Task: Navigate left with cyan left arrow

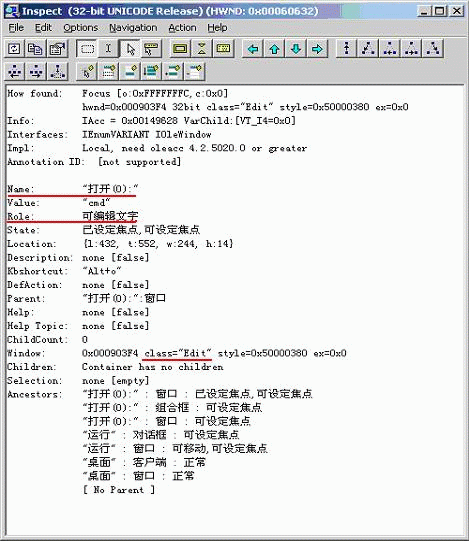Action: tap(253, 49)
